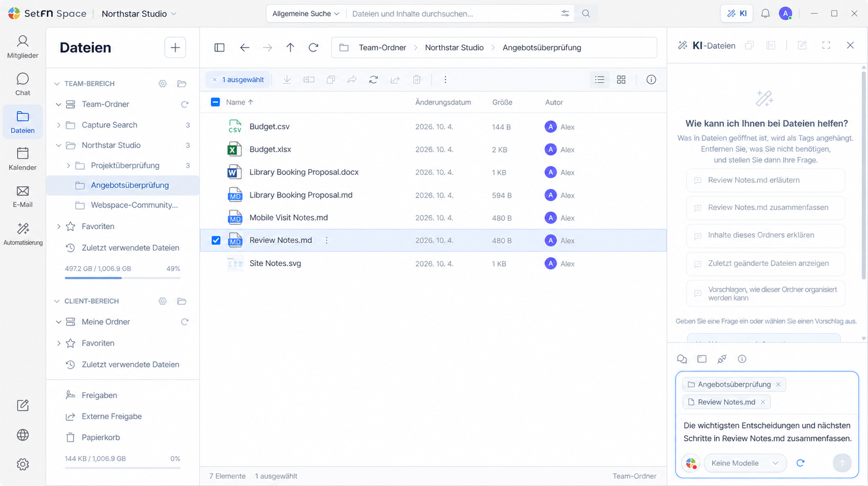This screenshot has height=486, width=868.
Task: Open more actions in file toolbar
Action: coord(445,80)
